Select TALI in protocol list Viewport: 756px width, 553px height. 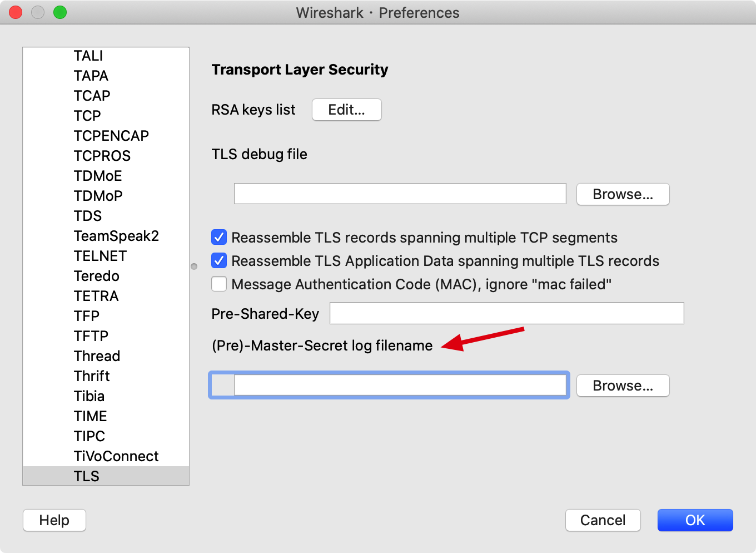(106, 56)
